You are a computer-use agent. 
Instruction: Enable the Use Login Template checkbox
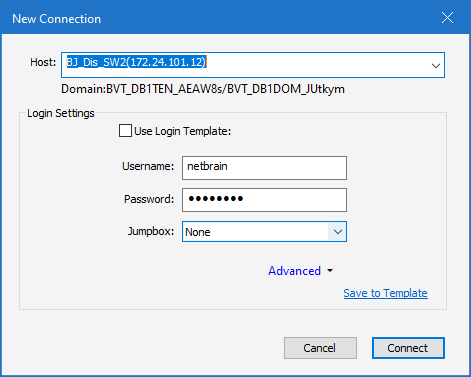pyautogui.click(x=125, y=131)
